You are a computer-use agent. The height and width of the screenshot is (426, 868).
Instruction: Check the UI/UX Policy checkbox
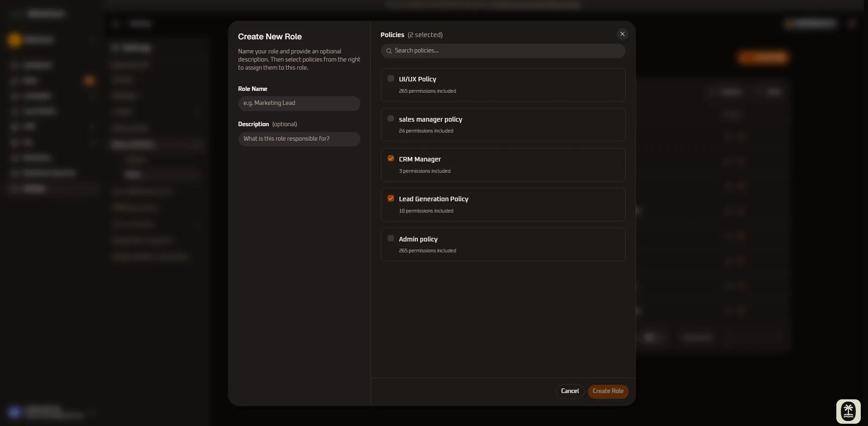tap(391, 79)
